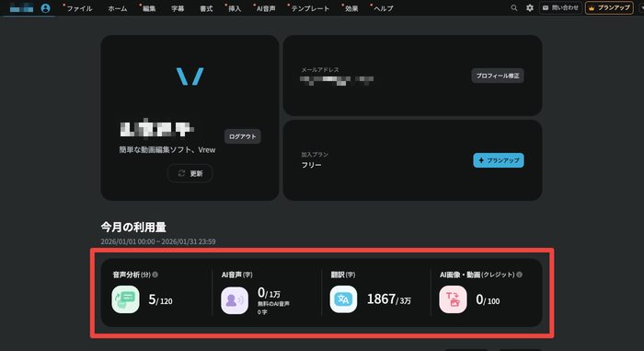Open the ホーム menu
The width and height of the screenshot is (644, 351).
click(118, 8)
